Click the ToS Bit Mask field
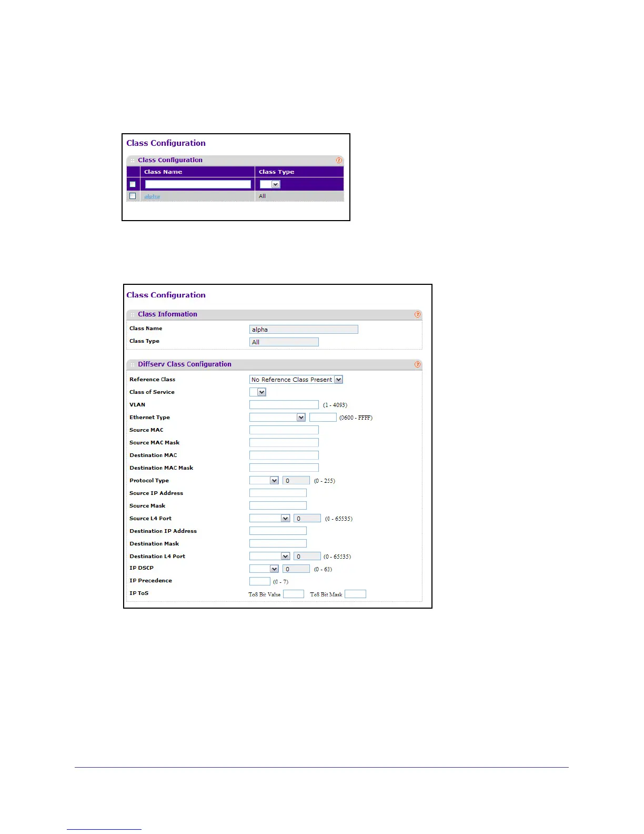The image size is (644, 834). click(355, 594)
